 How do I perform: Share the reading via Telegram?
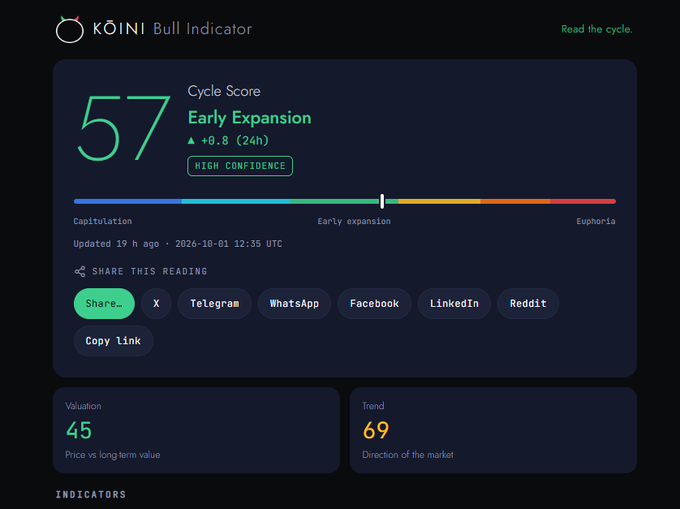215,303
